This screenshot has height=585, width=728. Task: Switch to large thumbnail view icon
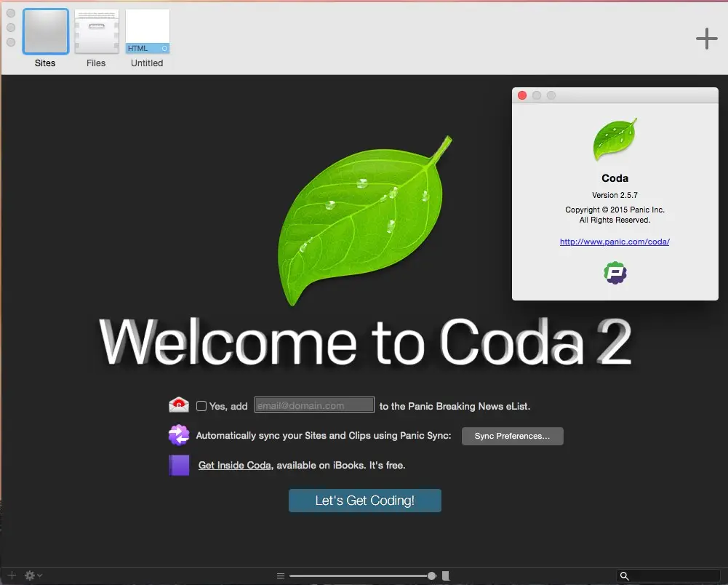(446, 576)
